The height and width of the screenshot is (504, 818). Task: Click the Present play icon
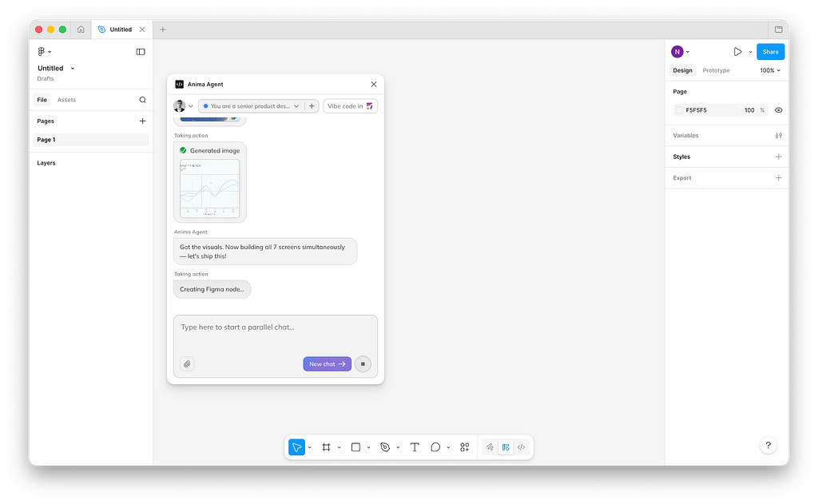(x=737, y=52)
